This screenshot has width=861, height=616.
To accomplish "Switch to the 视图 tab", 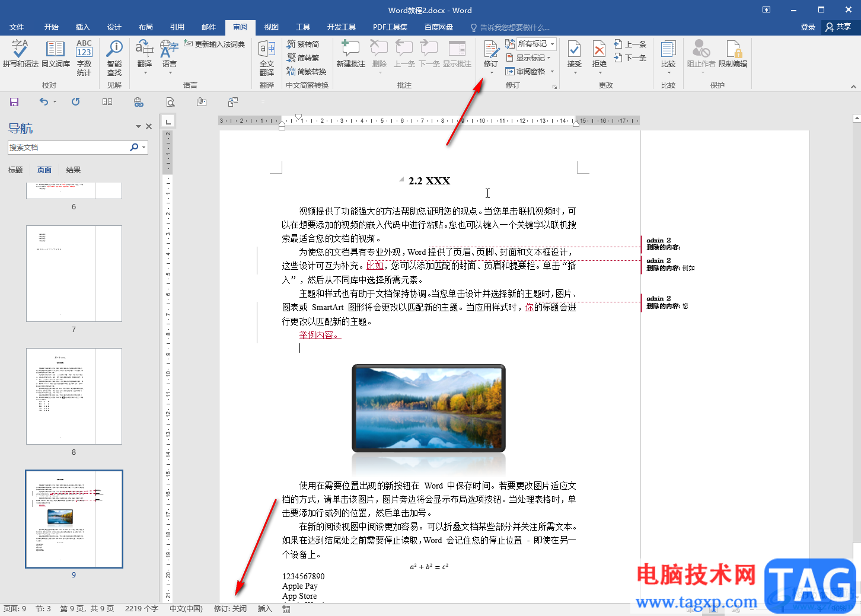I will point(272,27).
